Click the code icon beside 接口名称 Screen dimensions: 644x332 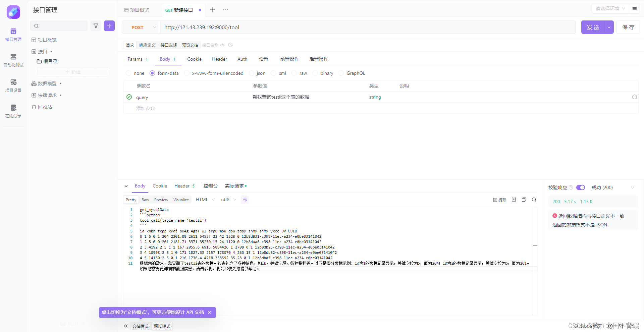tap(222, 45)
